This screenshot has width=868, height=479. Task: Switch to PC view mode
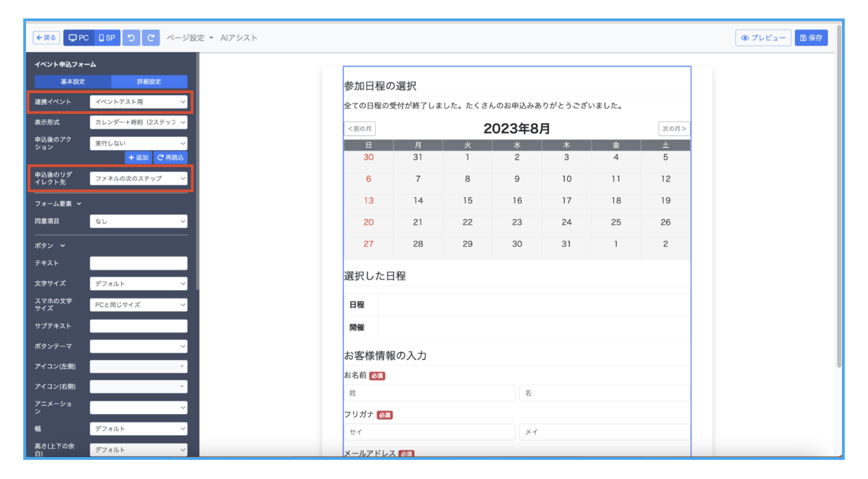78,38
